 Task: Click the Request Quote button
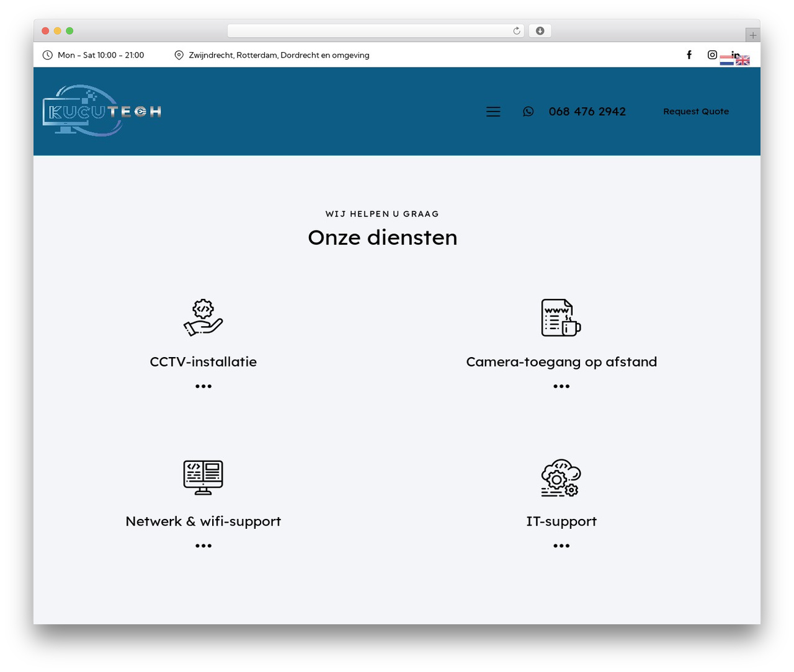pos(696,112)
